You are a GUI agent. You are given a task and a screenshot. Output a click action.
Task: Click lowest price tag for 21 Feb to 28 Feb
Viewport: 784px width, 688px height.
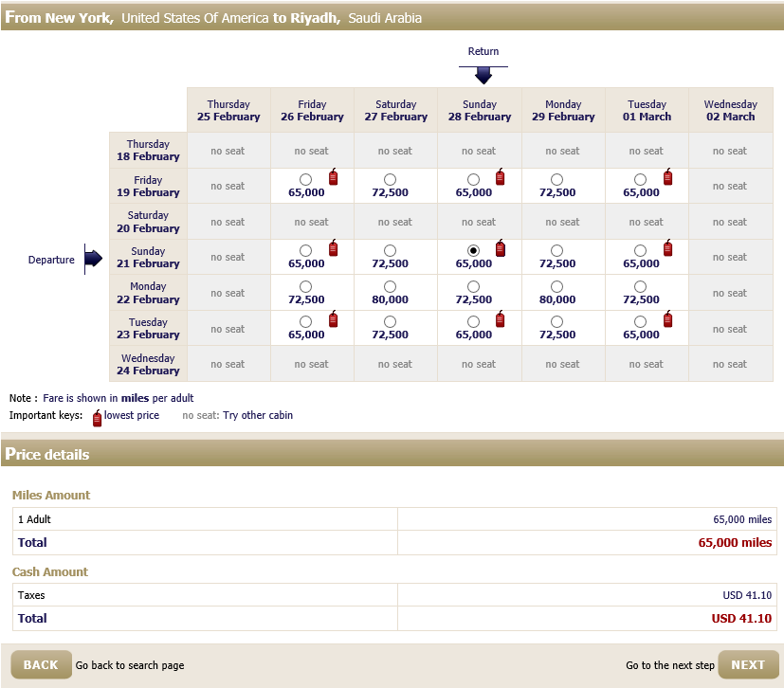500,248
